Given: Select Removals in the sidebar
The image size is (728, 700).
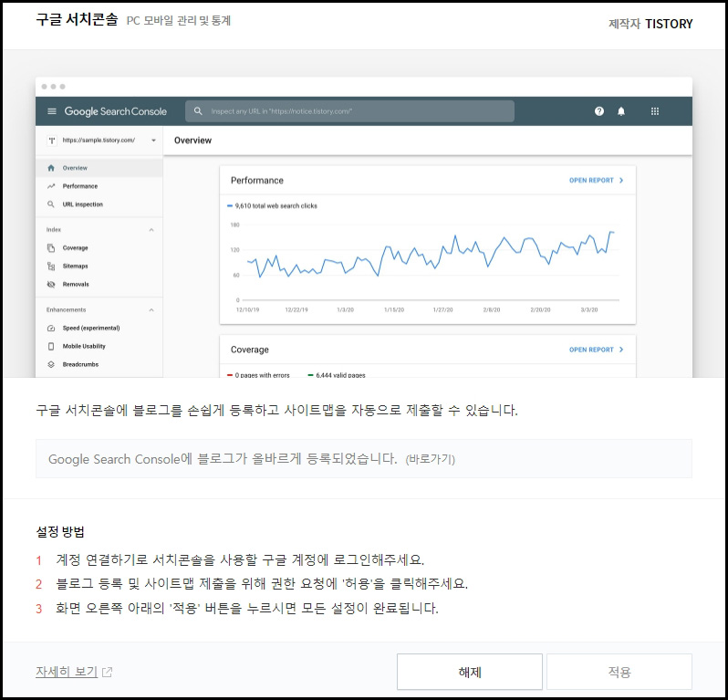Looking at the screenshot, I should point(99,284).
